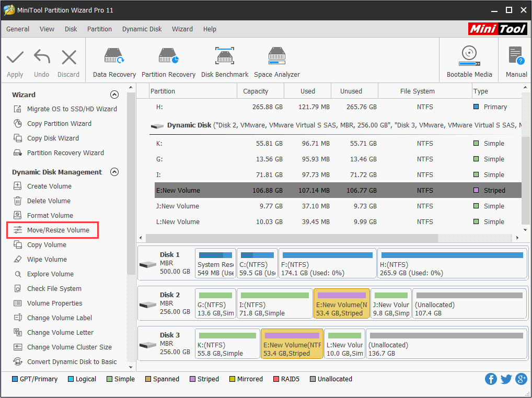
Task: Launch Partition Recovery
Action: [168, 61]
